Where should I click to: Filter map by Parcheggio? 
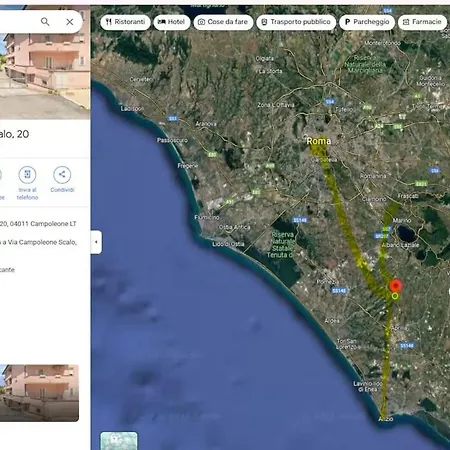coord(367,22)
